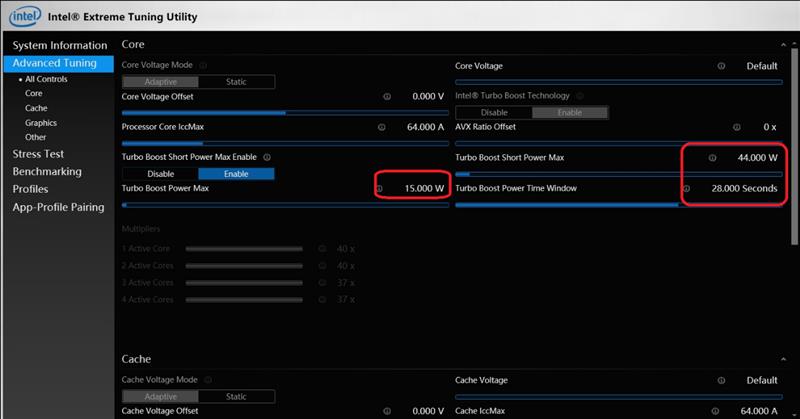Open Profiles page
Image resolution: width=800 pixels, height=419 pixels.
click(30, 189)
